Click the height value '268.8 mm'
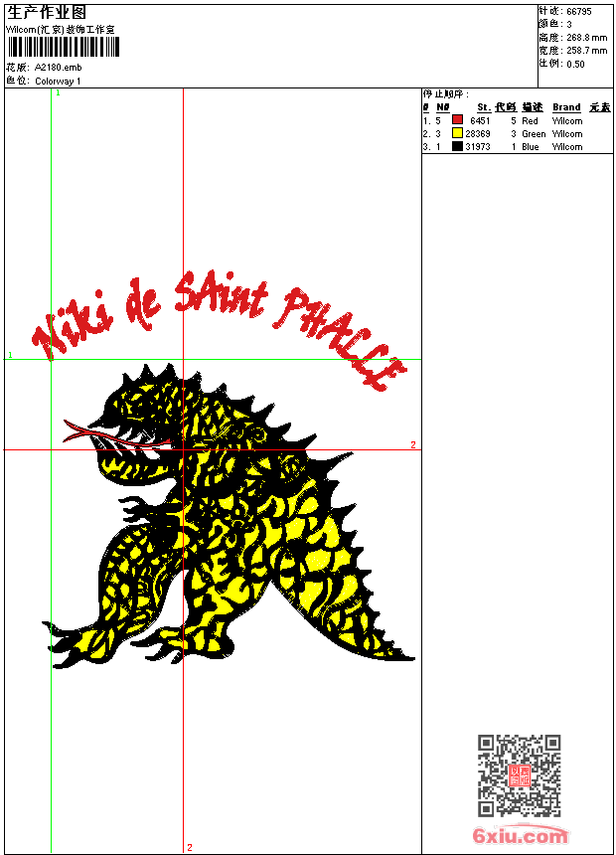 586,38
